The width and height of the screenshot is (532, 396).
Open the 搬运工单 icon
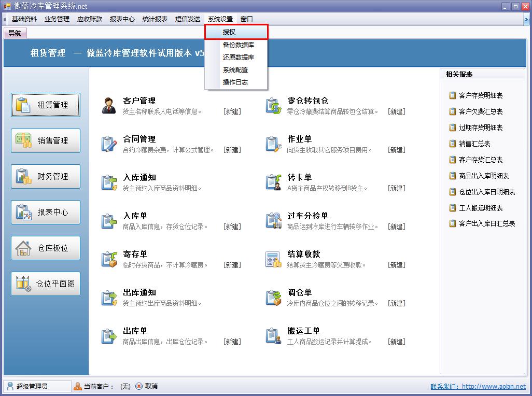273,335
